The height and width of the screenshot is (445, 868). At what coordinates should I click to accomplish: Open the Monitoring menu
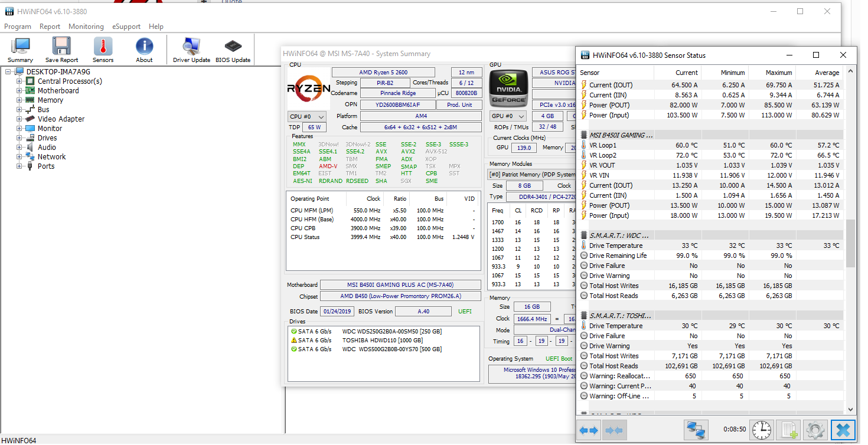(86, 27)
